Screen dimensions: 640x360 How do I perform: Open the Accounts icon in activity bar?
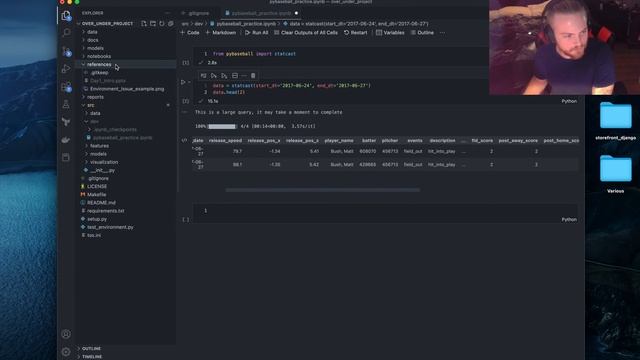pyautogui.click(x=66, y=334)
